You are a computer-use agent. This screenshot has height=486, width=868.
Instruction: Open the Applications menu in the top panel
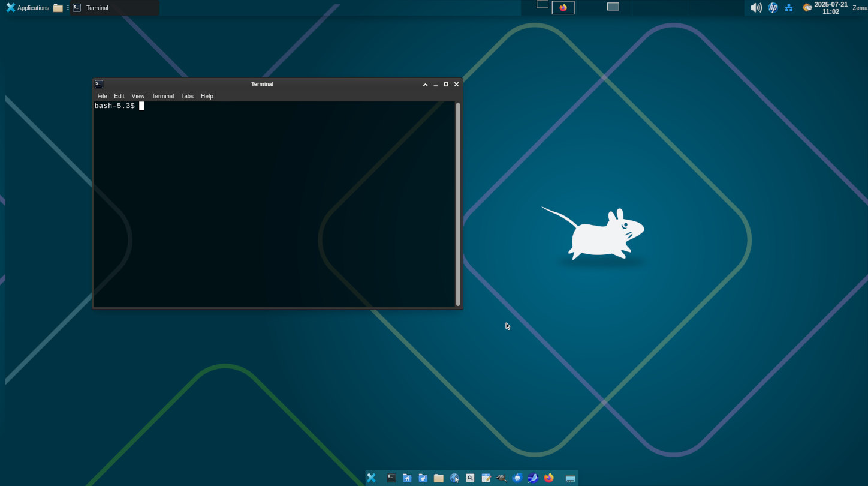click(x=28, y=8)
